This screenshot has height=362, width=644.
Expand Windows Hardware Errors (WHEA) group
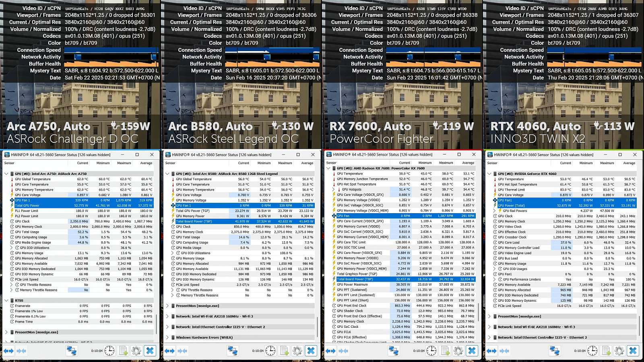coord(167,337)
